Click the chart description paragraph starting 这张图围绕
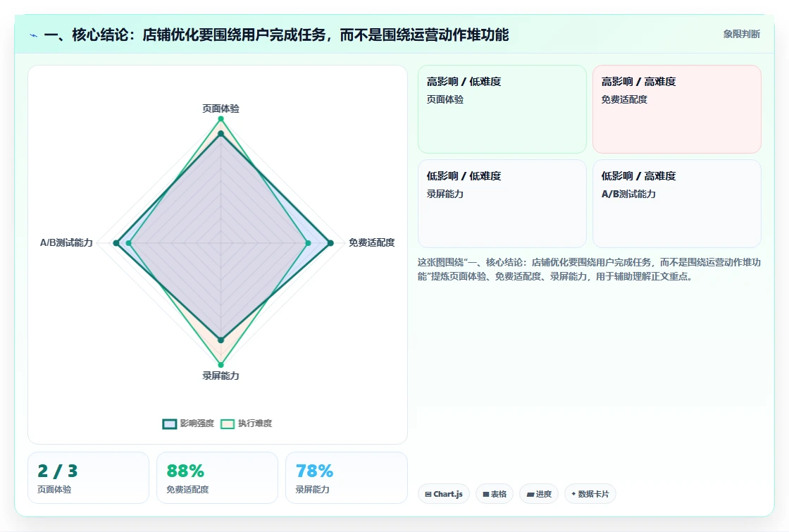The width and height of the screenshot is (789, 532). tap(589, 269)
